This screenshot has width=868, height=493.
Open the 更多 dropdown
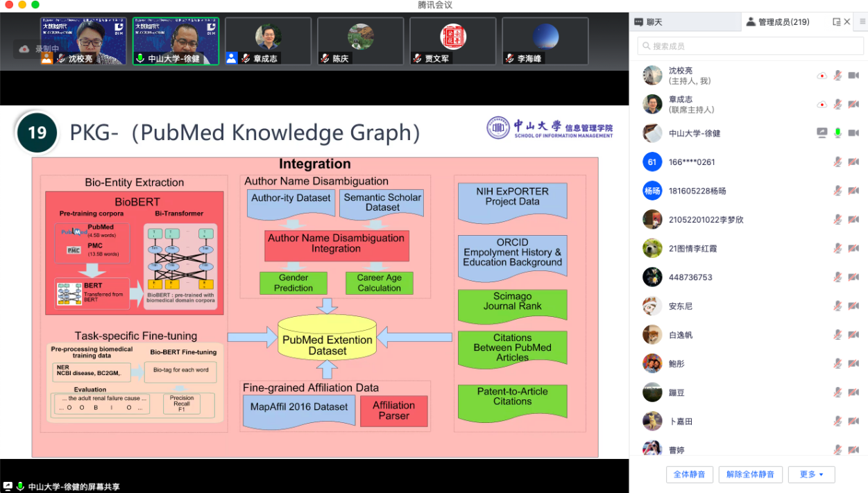811,474
